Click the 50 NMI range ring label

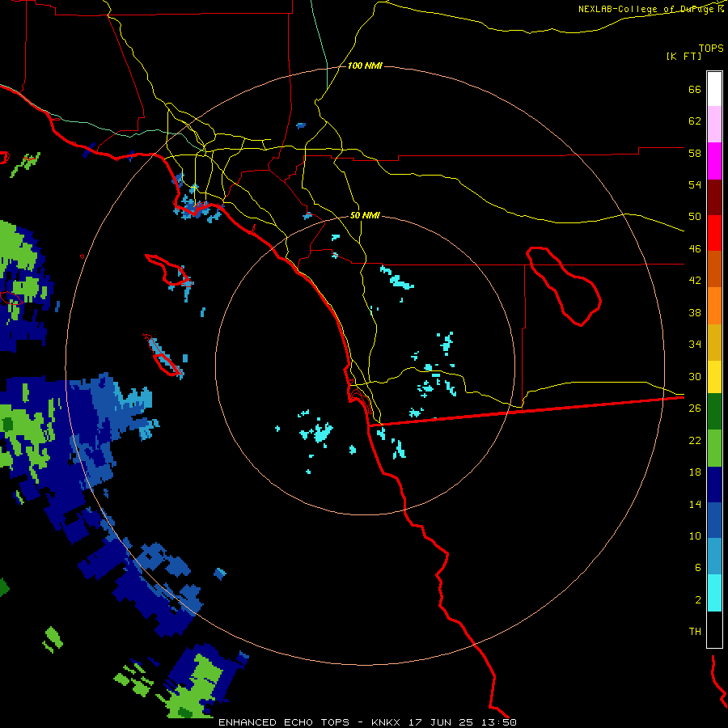coord(365,215)
